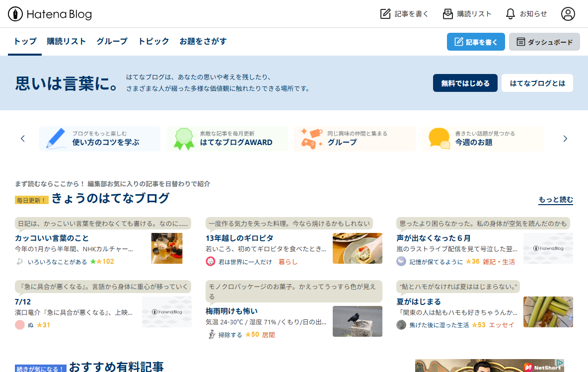588x372 pixels.
Task: Click the green award ribbon icon
Action: point(184,139)
